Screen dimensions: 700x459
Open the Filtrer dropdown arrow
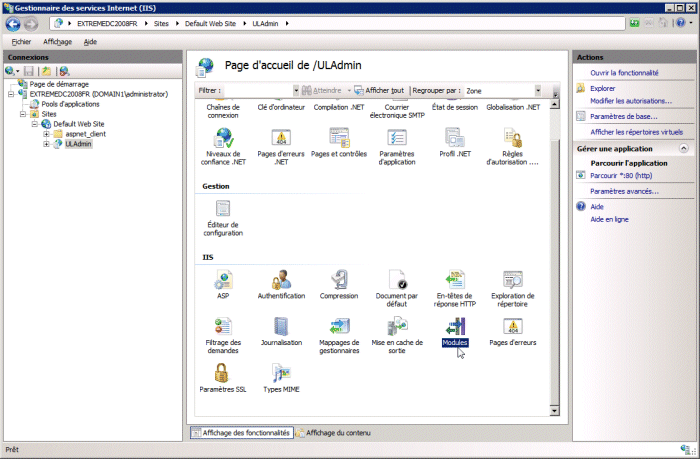tap(296, 91)
